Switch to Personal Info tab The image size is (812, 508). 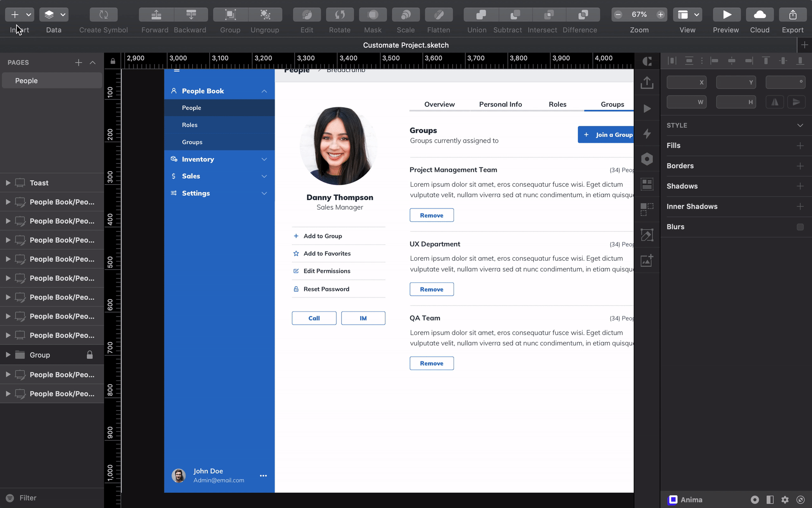coord(500,104)
